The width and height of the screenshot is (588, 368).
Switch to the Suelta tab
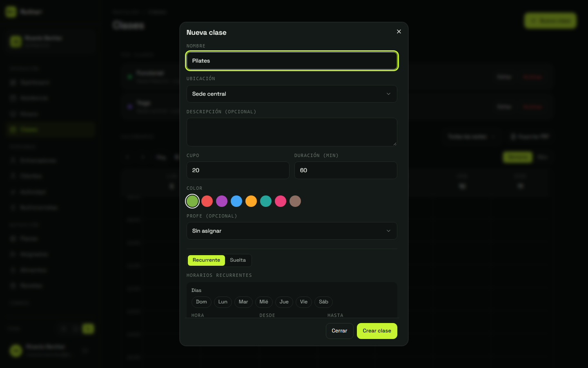coord(238,260)
